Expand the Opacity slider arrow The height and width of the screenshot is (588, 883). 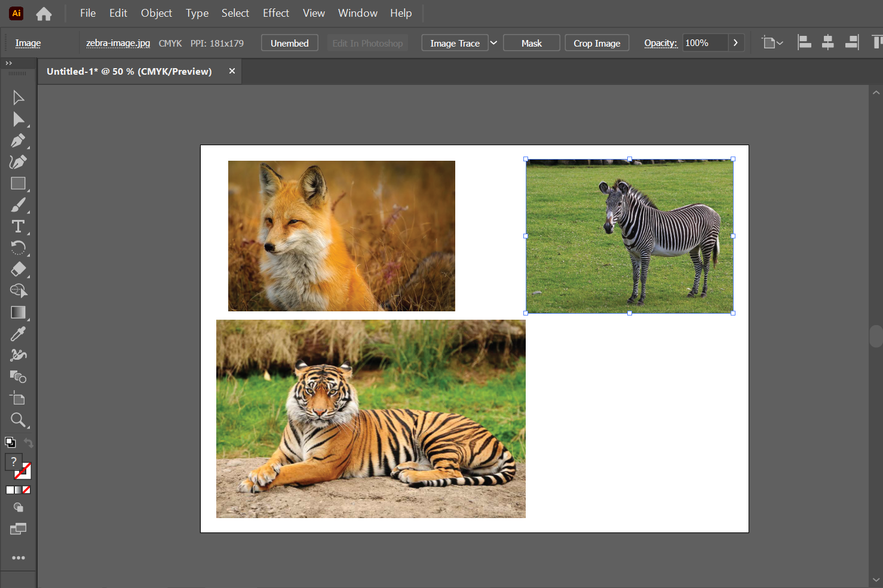pyautogui.click(x=735, y=43)
